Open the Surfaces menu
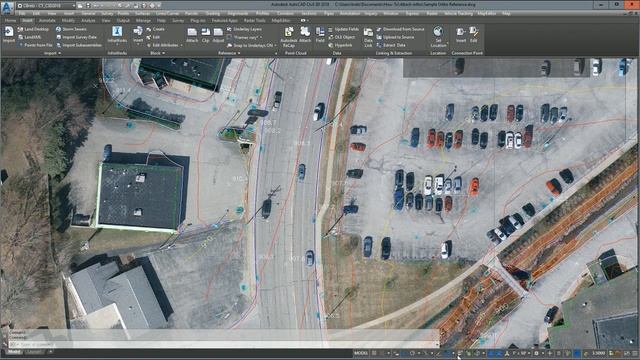The height and width of the screenshot is (360, 640). tap(142, 13)
